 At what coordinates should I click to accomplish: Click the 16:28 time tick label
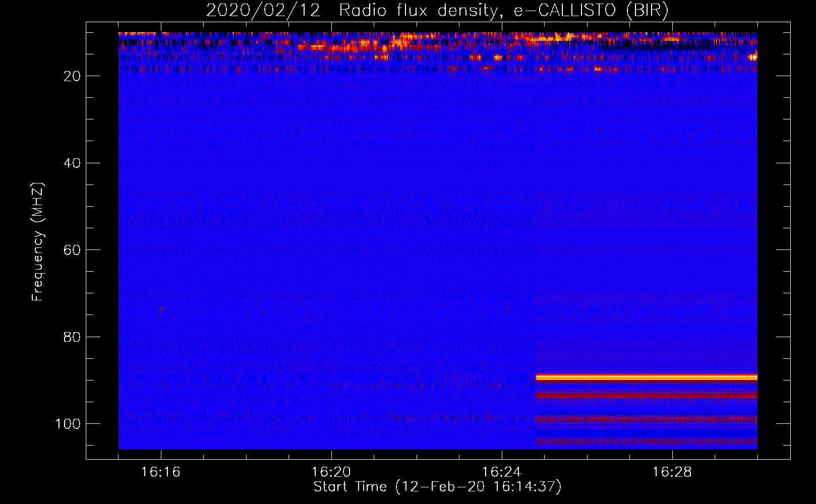(672, 472)
